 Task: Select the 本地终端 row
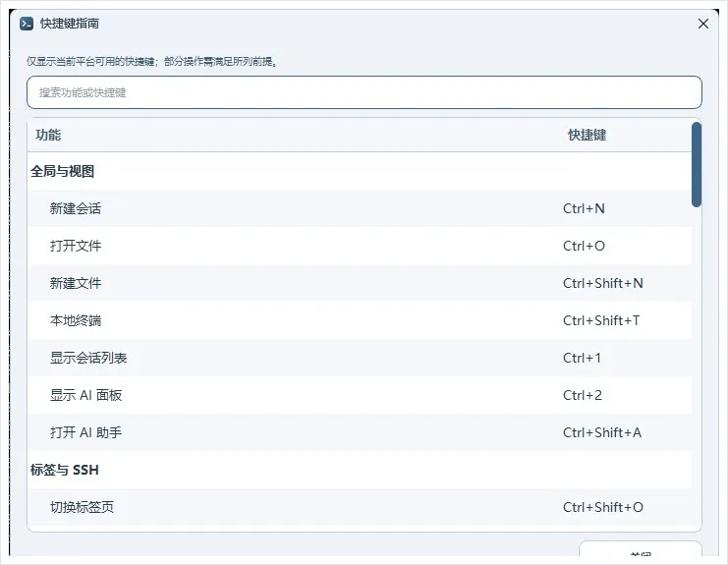click(x=360, y=320)
